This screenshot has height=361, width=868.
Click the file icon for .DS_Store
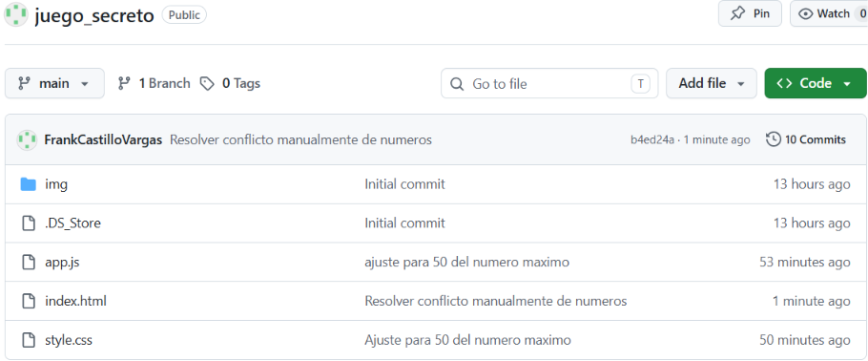pyautogui.click(x=29, y=223)
